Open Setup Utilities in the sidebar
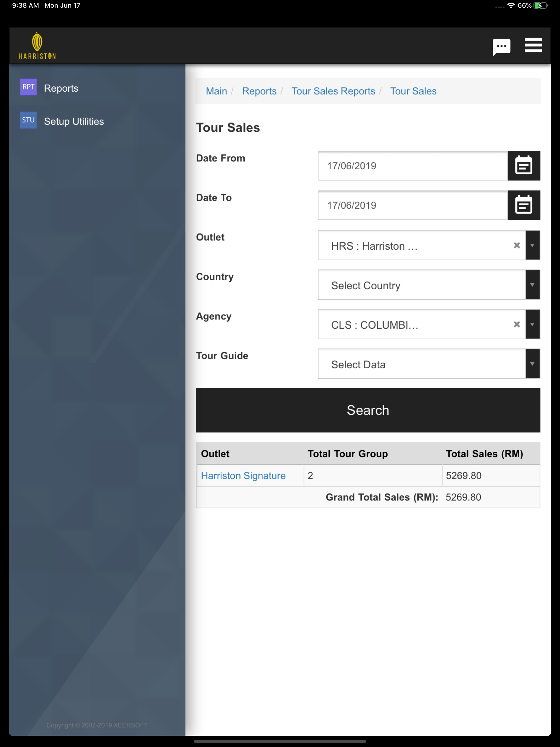The height and width of the screenshot is (747, 560). (x=74, y=121)
